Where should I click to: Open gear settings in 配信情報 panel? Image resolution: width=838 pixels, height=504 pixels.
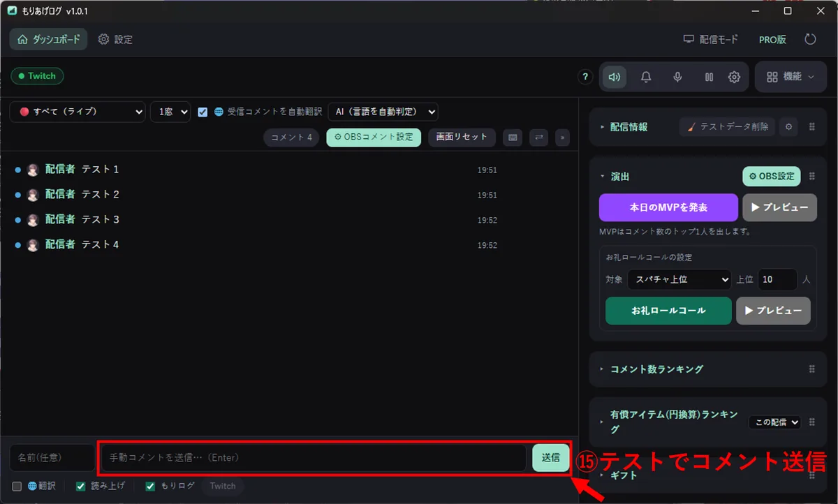point(788,127)
